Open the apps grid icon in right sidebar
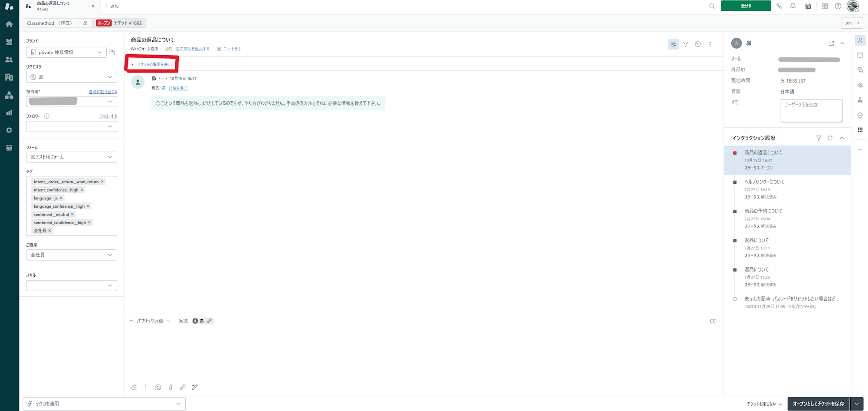The image size is (868, 411). coord(860,130)
